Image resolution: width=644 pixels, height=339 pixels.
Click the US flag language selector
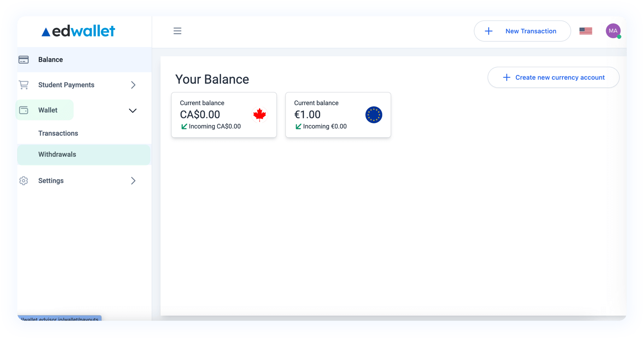pos(586,30)
